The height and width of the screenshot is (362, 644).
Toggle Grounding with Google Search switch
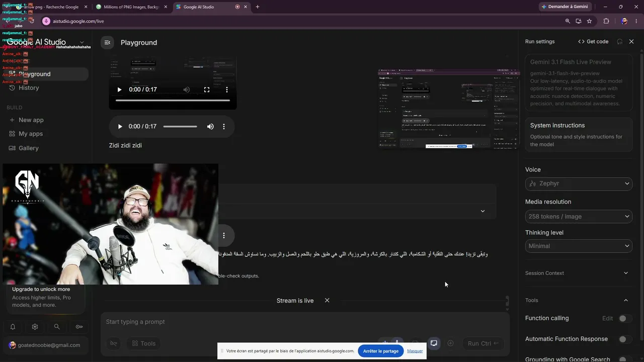click(x=624, y=359)
